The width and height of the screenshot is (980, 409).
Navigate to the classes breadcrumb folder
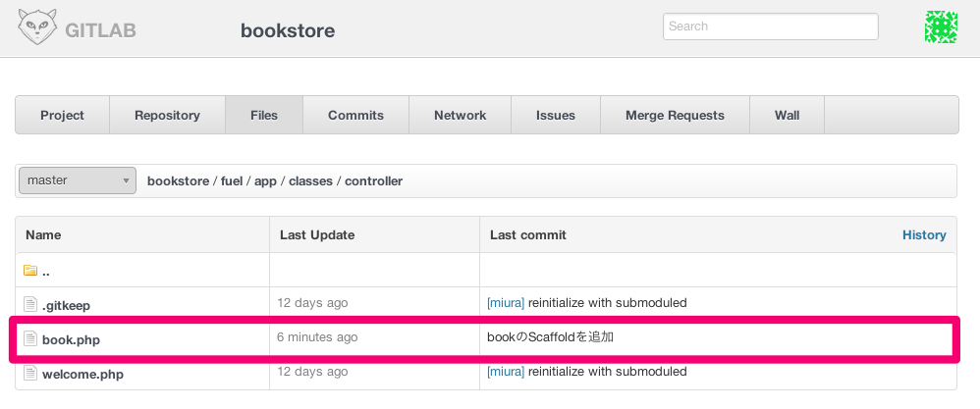coord(310,181)
